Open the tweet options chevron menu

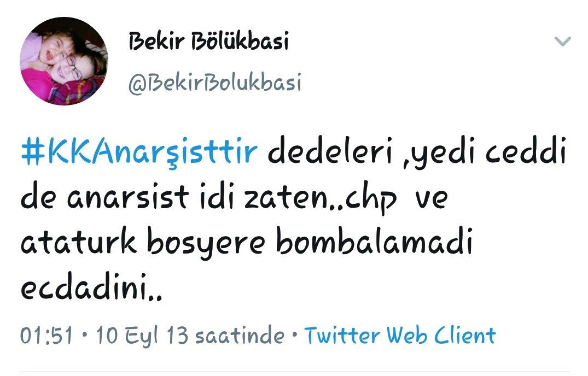tap(562, 41)
